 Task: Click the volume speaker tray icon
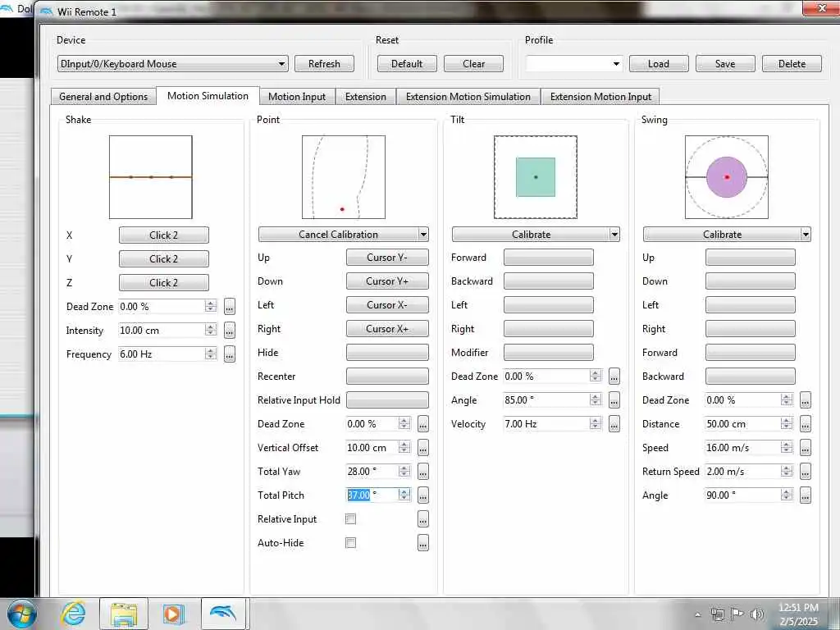tap(757, 614)
